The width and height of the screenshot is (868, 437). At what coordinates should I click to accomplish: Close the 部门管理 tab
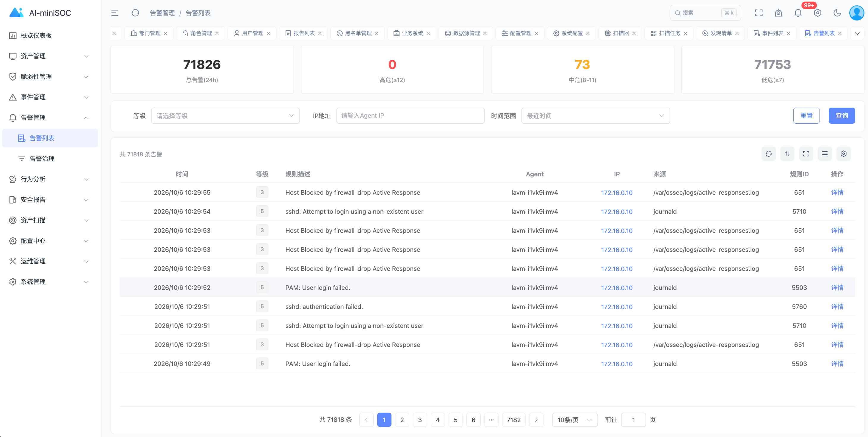coord(165,33)
